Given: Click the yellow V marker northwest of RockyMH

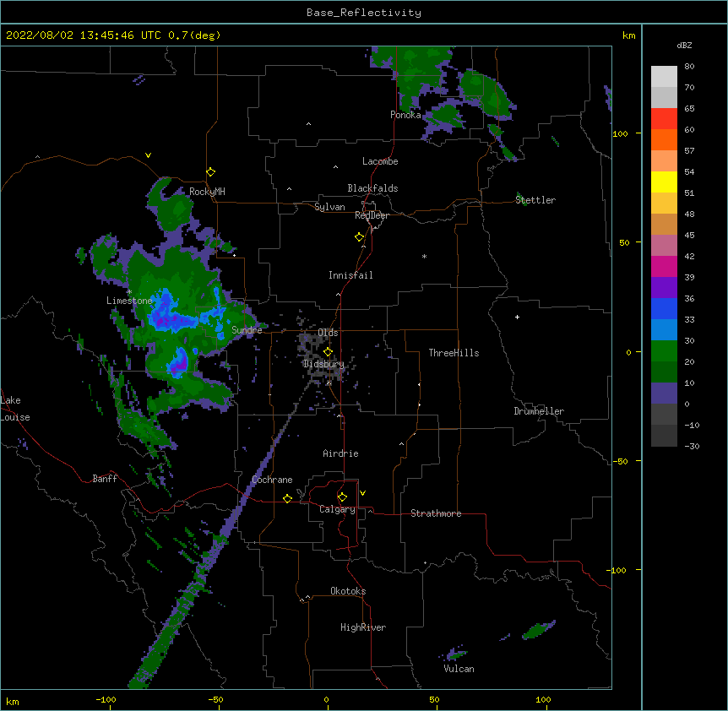Looking at the screenshot, I should coord(148,155).
